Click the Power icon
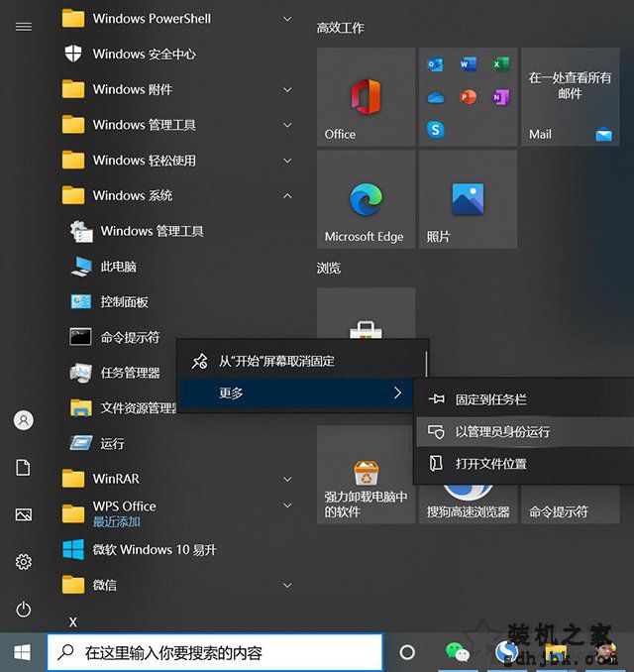 coord(24,609)
